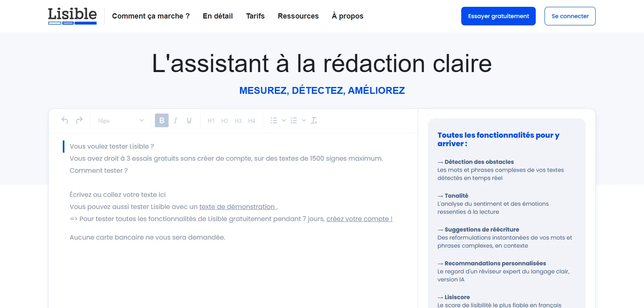Click Se connecter button

tap(570, 16)
